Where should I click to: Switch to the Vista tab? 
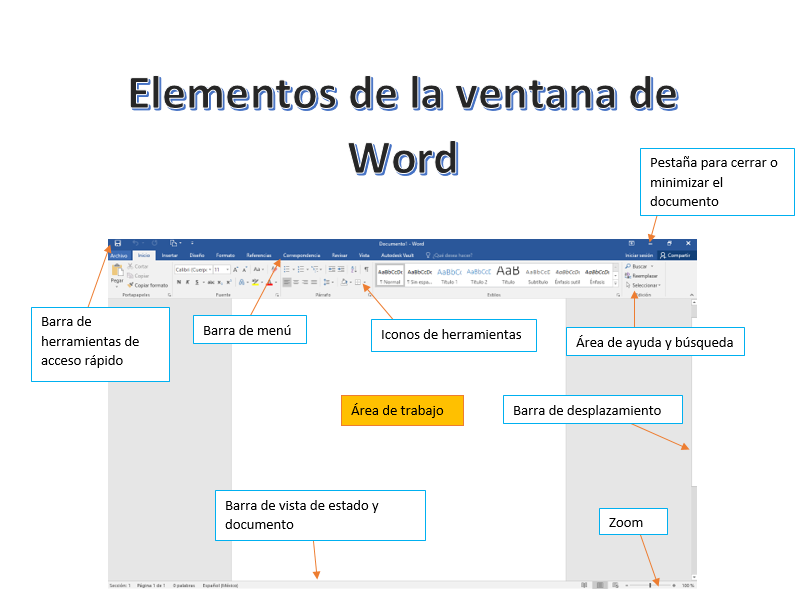tap(364, 255)
